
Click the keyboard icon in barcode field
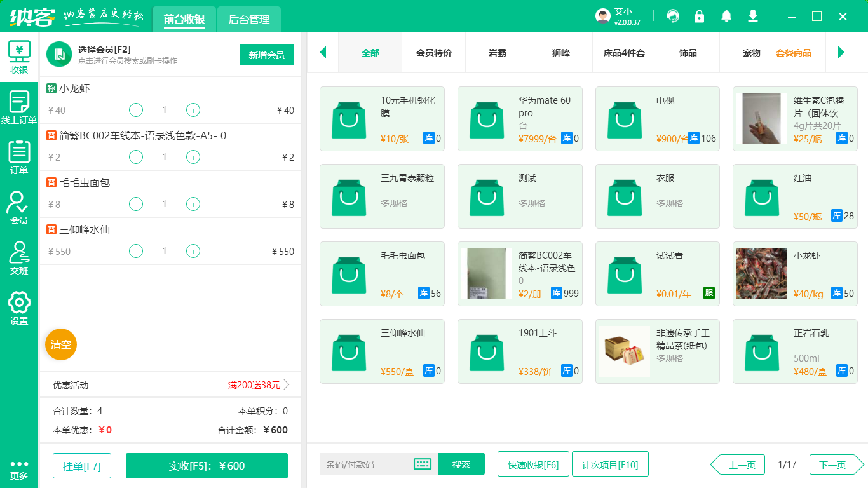click(x=423, y=464)
